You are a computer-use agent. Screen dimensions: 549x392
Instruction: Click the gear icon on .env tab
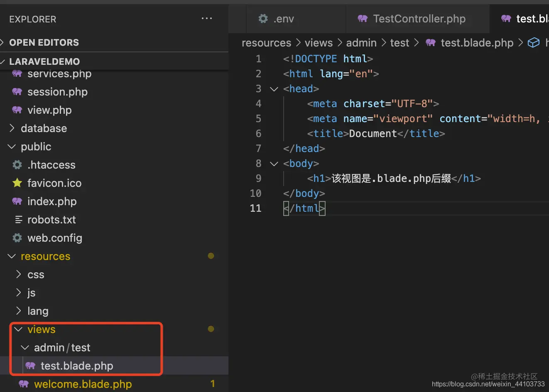click(x=263, y=19)
